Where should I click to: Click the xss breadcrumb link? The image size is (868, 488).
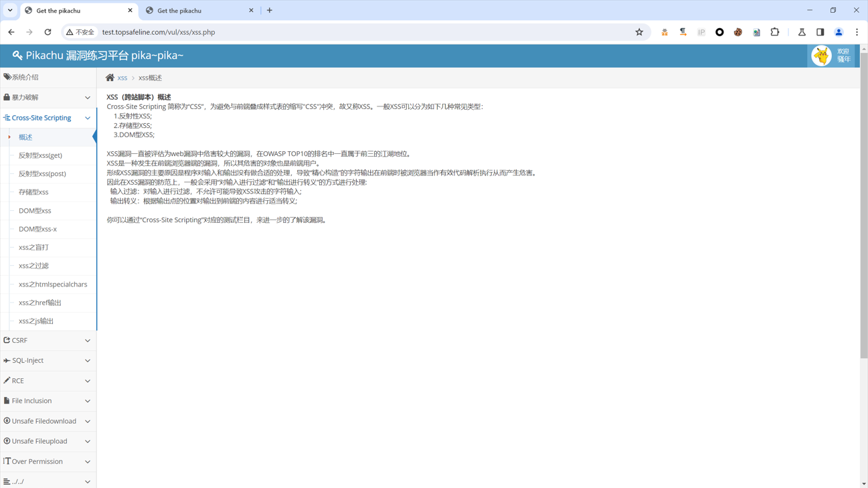pos(122,78)
